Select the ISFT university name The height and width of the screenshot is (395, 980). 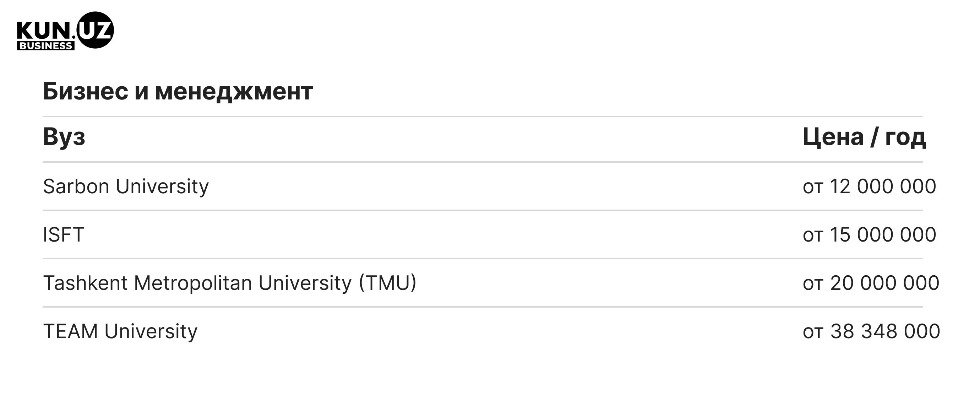pos(64,234)
